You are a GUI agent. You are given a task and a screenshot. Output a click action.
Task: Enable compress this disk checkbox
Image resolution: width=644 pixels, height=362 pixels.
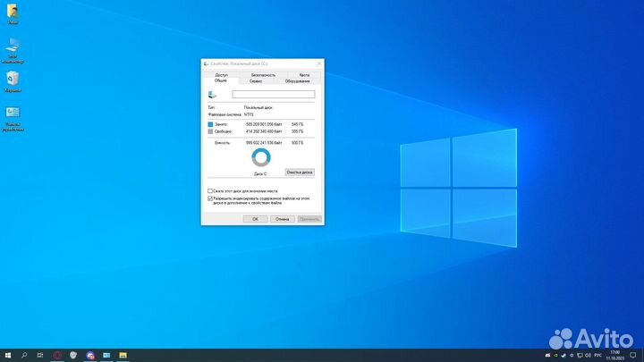click(210, 191)
